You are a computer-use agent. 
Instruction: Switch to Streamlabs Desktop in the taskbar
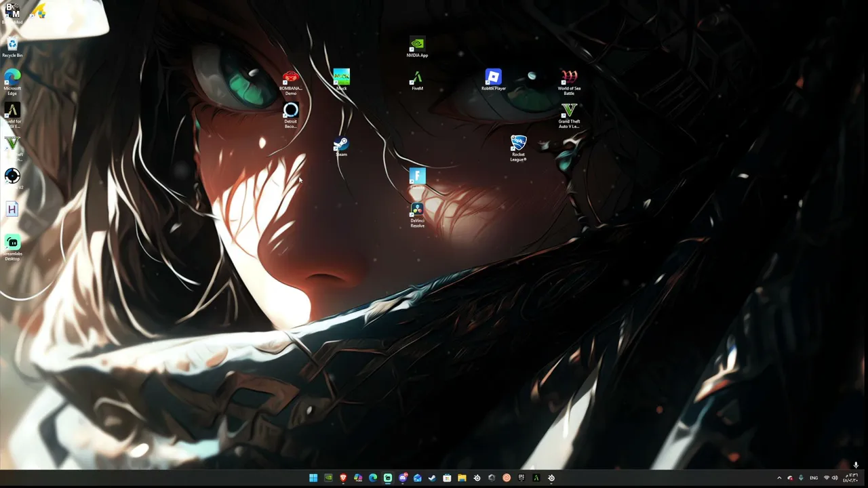tap(388, 478)
